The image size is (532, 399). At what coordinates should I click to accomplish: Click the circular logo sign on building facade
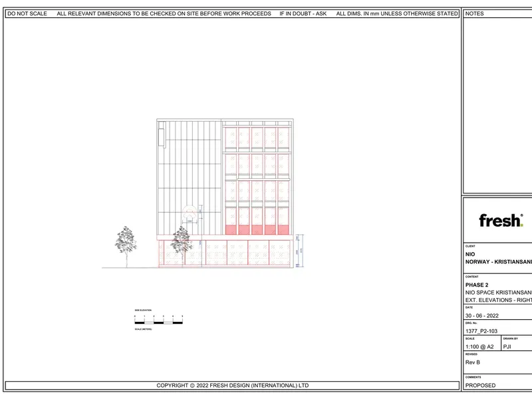190,212
